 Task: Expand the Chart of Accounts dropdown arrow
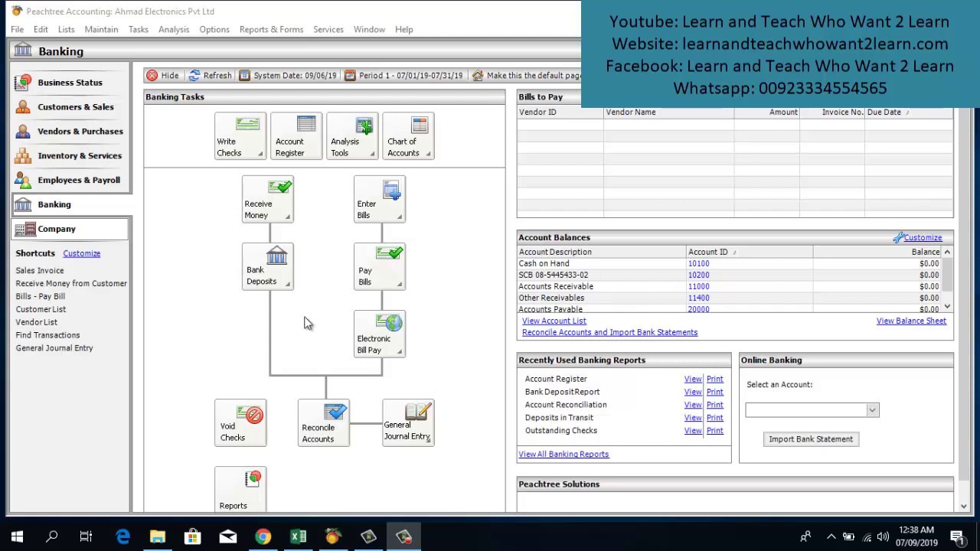pos(428,154)
